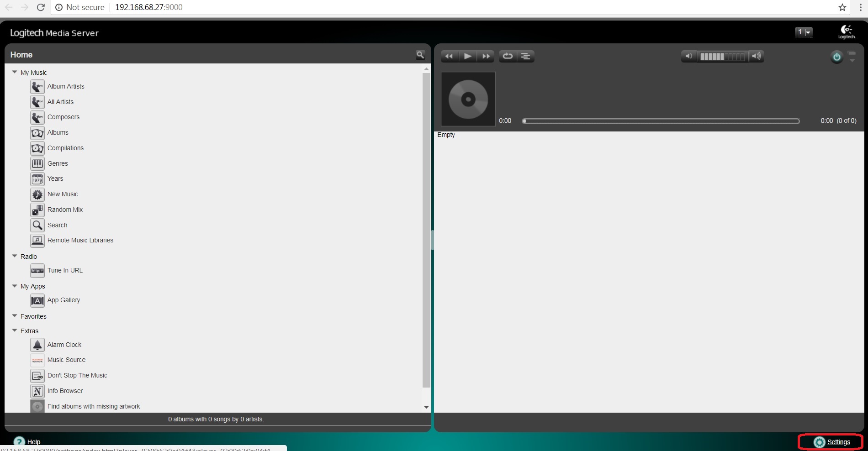Click the browser address bar URL

tap(149, 7)
